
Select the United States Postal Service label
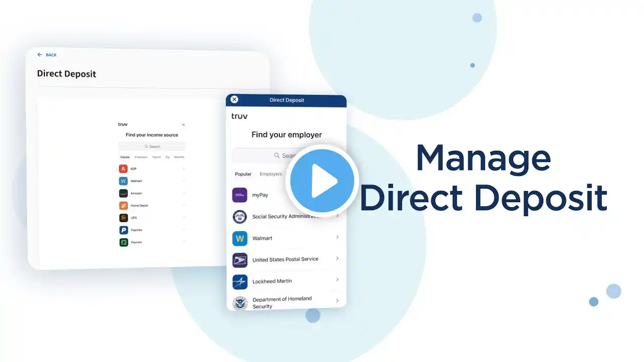[x=285, y=259]
